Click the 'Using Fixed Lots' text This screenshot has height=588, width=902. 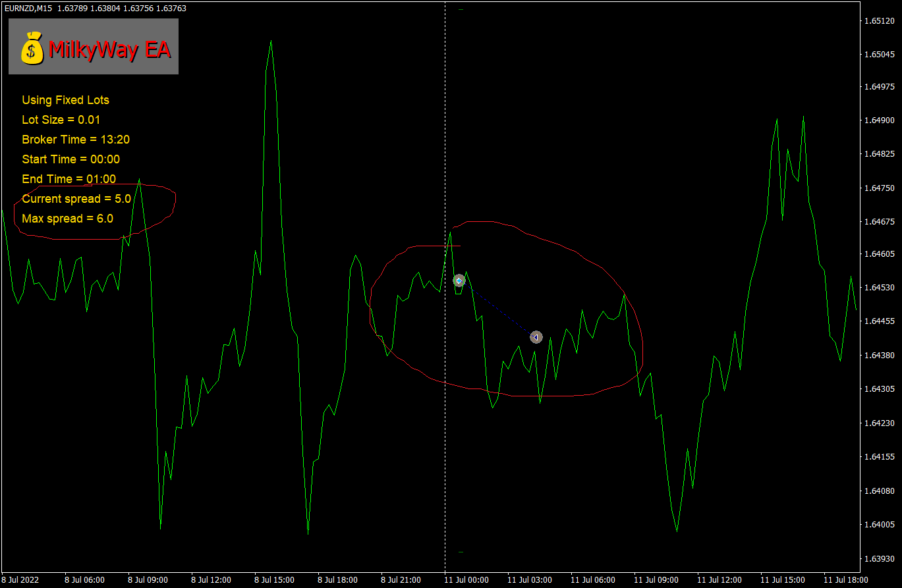pos(66,100)
